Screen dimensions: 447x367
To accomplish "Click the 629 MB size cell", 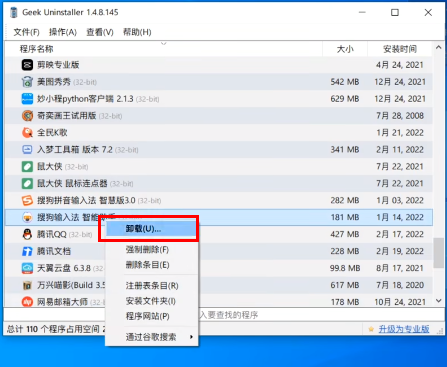I will 345,99.
